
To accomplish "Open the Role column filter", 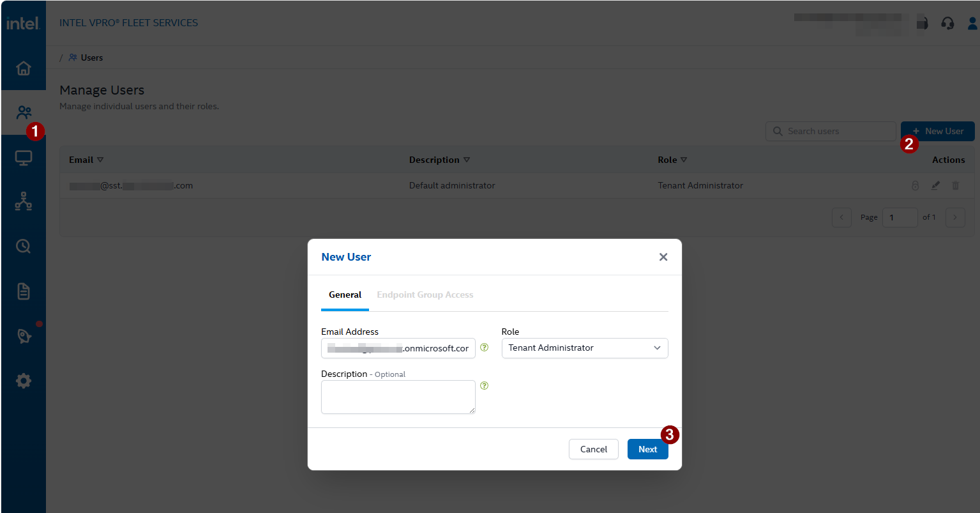I will (684, 160).
